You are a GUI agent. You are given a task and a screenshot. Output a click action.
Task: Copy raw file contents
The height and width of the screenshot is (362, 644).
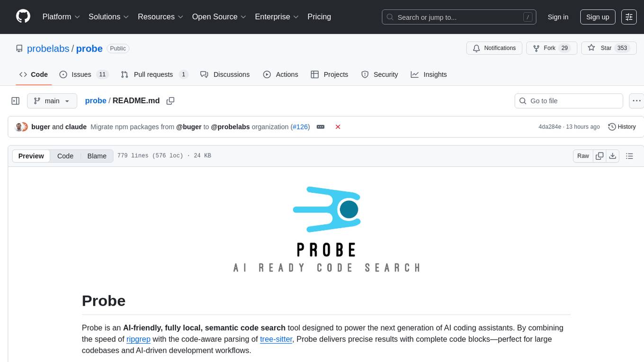(600, 156)
